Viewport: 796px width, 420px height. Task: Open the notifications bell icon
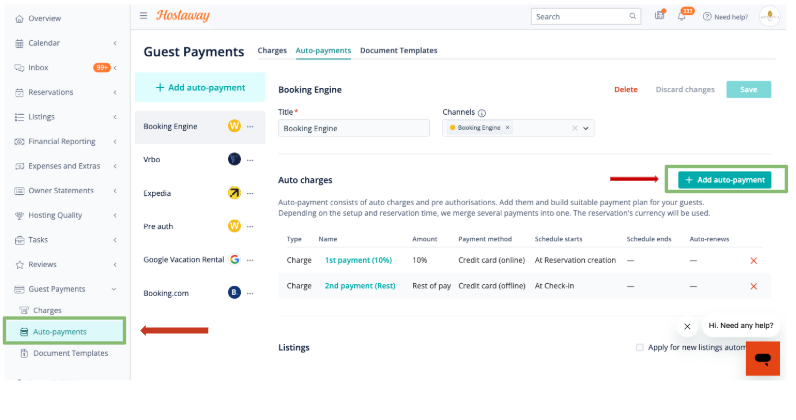[x=681, y=16]
